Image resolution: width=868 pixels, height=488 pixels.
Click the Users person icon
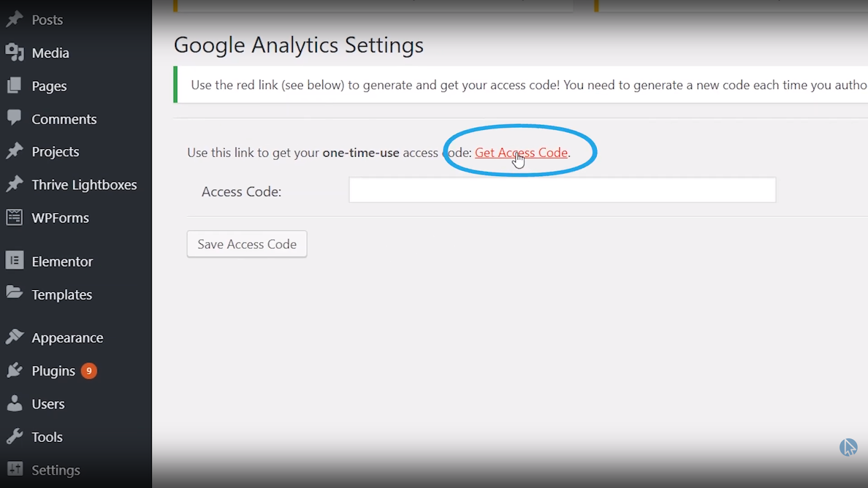tap(15, 403)
